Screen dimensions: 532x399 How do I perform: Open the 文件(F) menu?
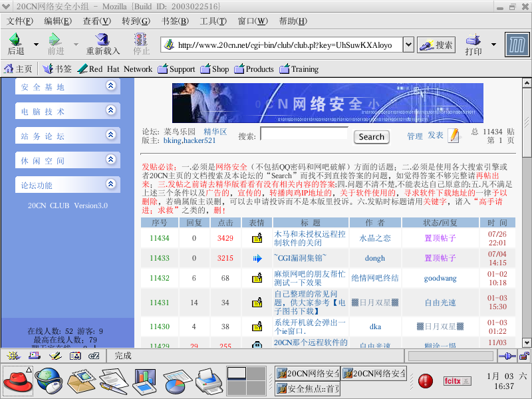[20, 21]
